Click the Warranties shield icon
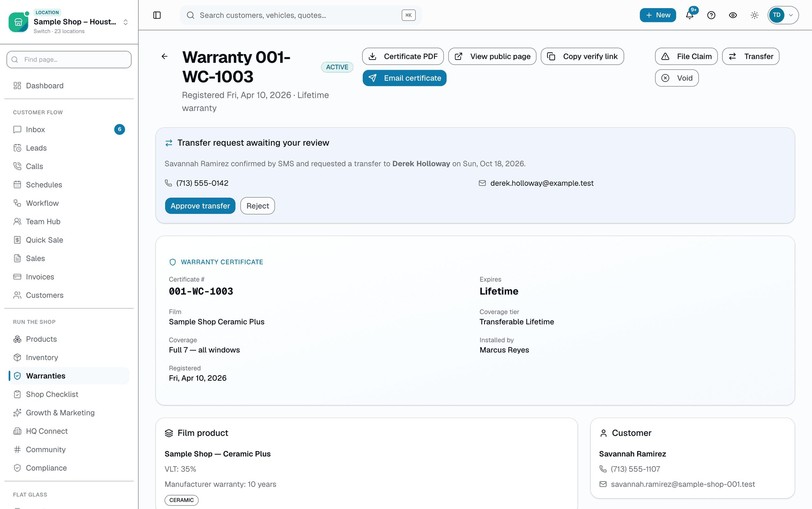 tap(17, 376)
